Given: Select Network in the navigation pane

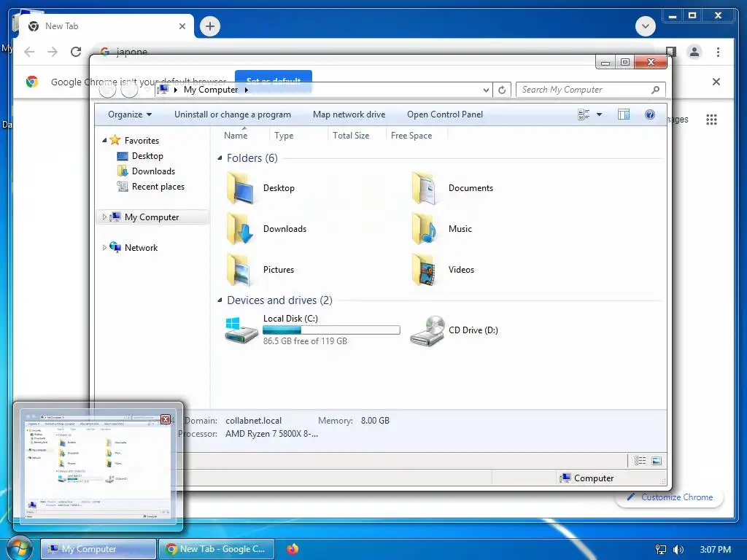Looking at the screenshot, I should pos(141,248).
